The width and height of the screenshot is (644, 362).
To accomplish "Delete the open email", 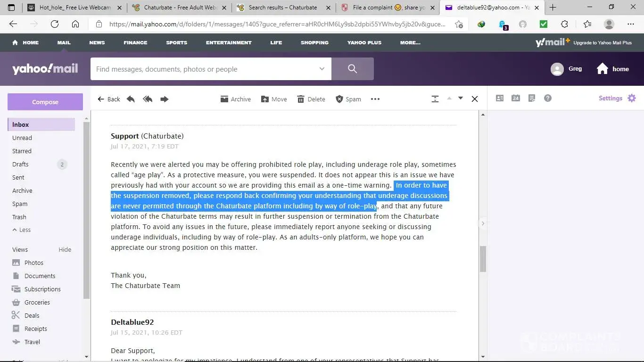I will tap(311, 99).
